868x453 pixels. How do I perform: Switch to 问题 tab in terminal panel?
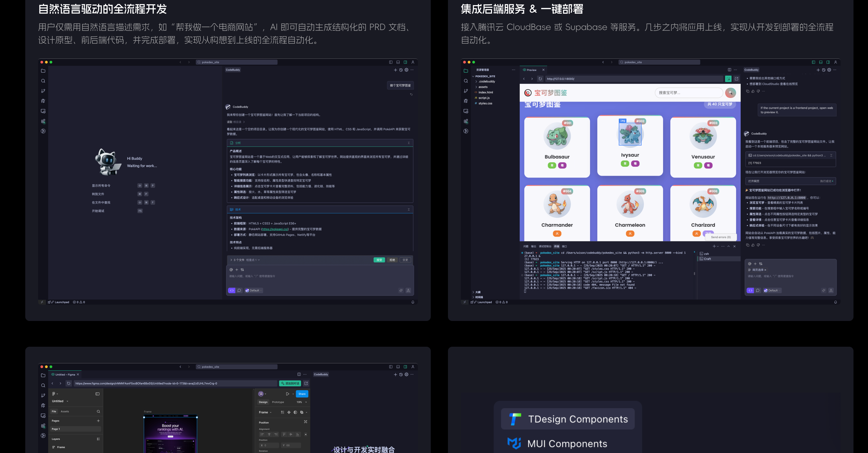[526, 246]
